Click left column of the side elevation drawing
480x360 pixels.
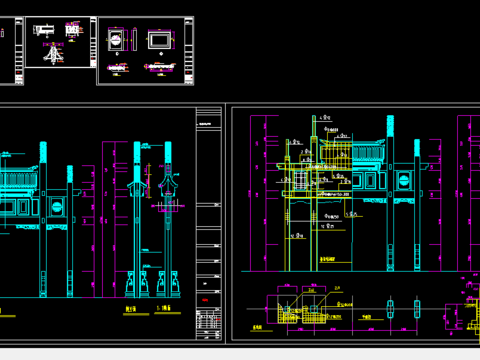click(x=137, y=218)
